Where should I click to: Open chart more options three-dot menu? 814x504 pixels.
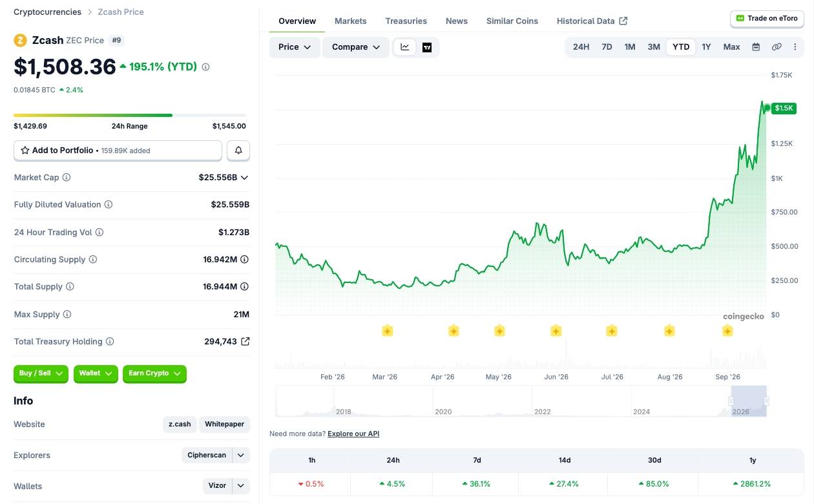795,47
